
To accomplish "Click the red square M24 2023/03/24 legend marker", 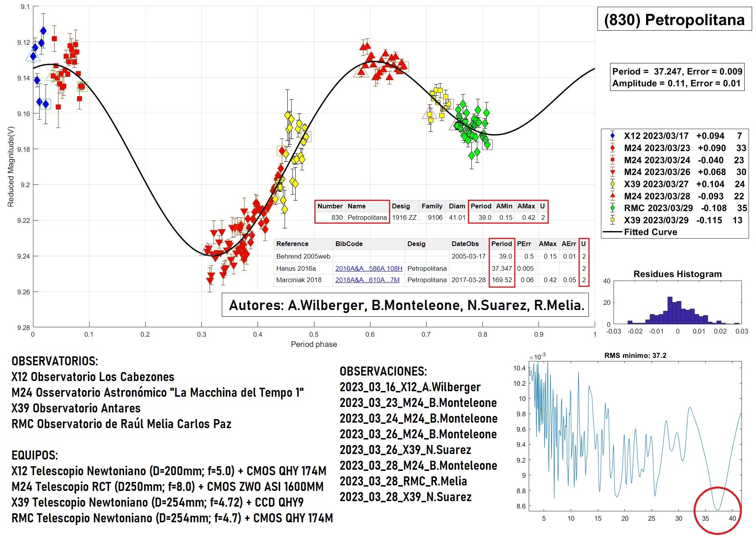I will [x=612, y=160].
